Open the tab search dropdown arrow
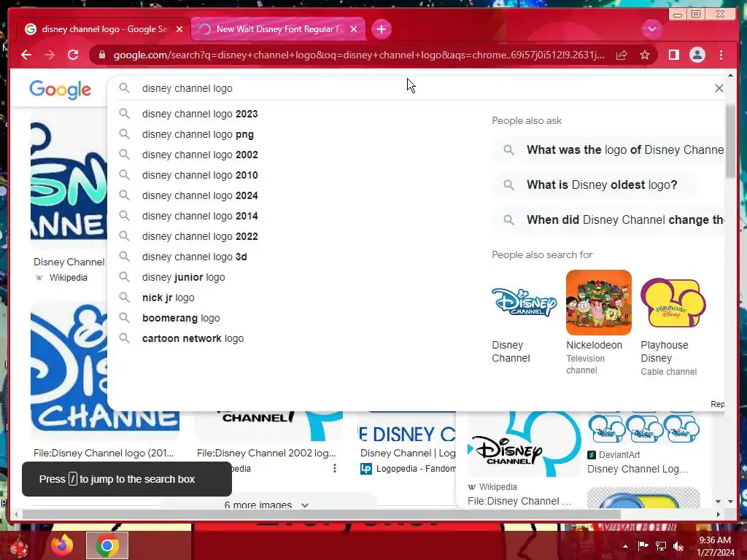This screenshot has height=560, width=747. [x=651, y=29]
